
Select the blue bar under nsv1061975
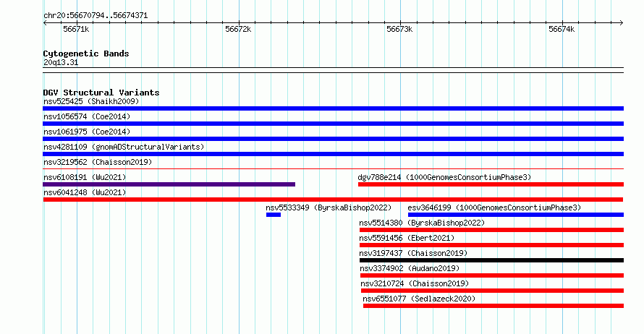[333, 139]
